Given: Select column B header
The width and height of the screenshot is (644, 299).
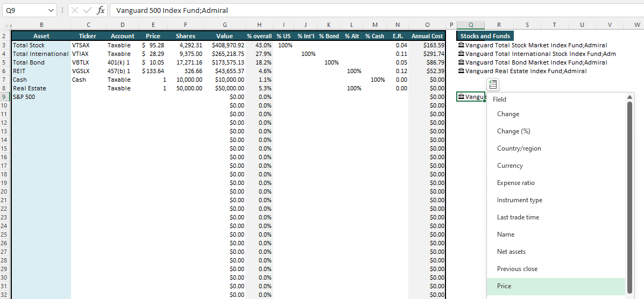Looking at the screenshot, I should tap(41, 25).
